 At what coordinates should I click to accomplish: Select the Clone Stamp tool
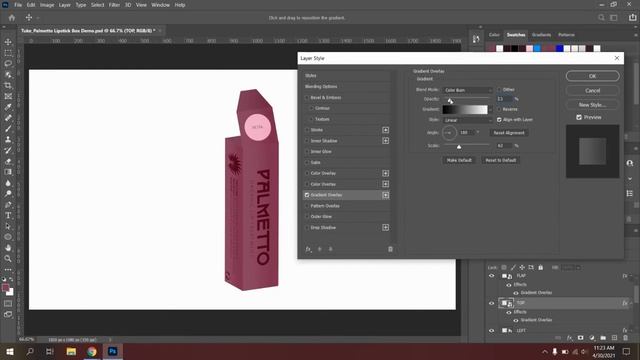(8, 140)
